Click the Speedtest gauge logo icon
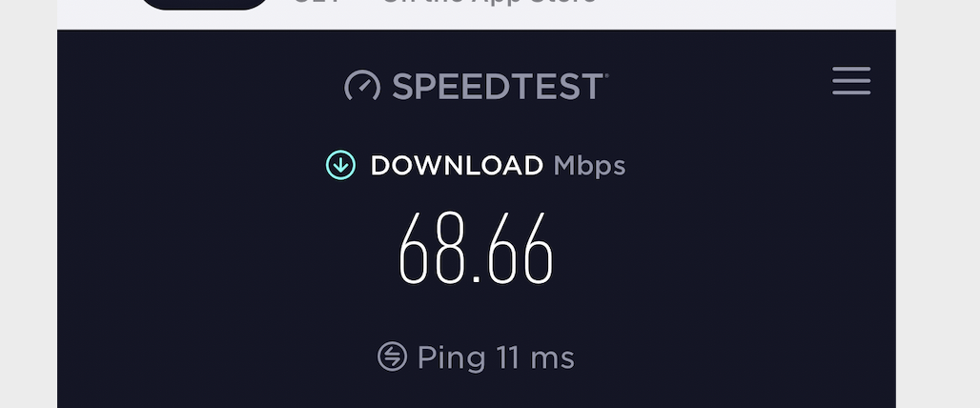Screen dimensions: 980x408 [362, 86]
